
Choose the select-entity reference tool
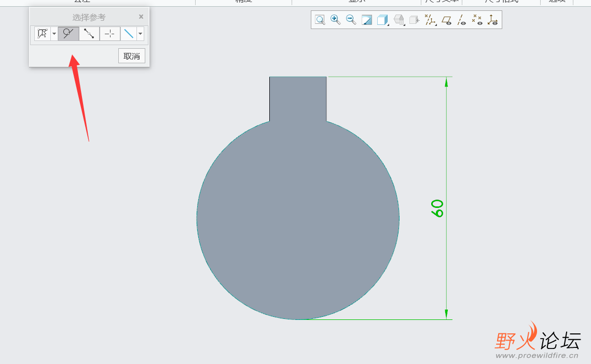pos(43,34)
